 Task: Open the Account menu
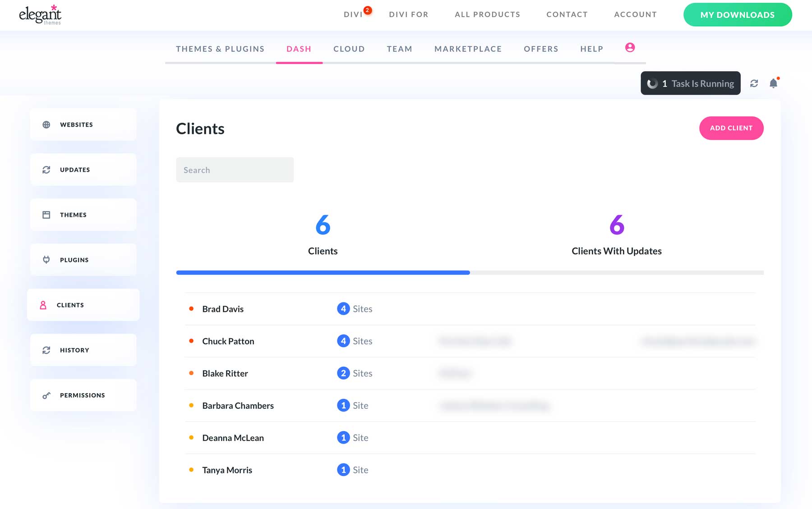tap(635, 14)
